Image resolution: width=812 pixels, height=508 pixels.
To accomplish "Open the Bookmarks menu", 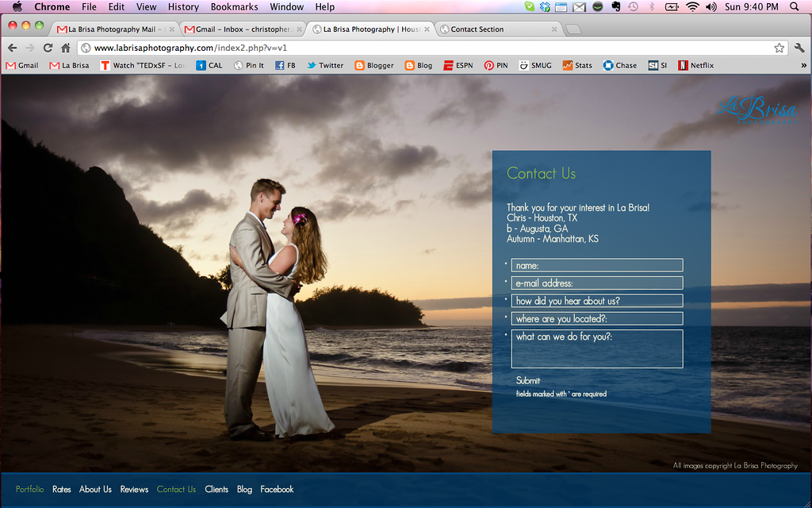I will click(234, 6).
